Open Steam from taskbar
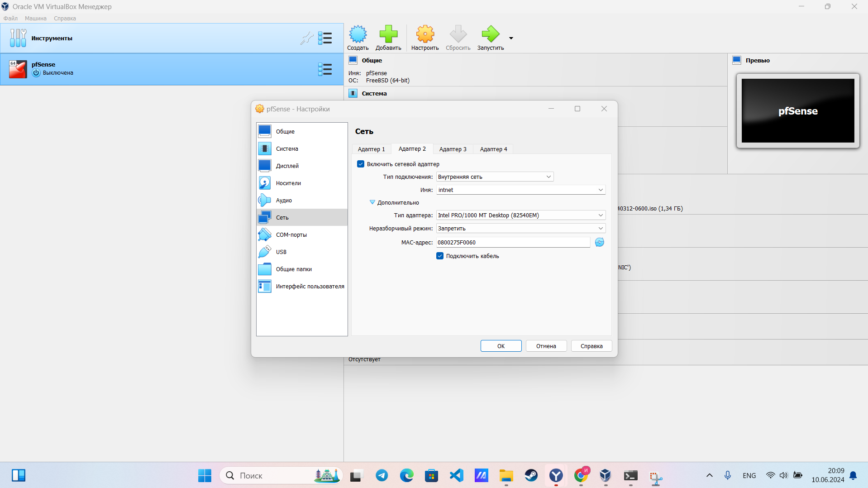 [x=531, y=475]
